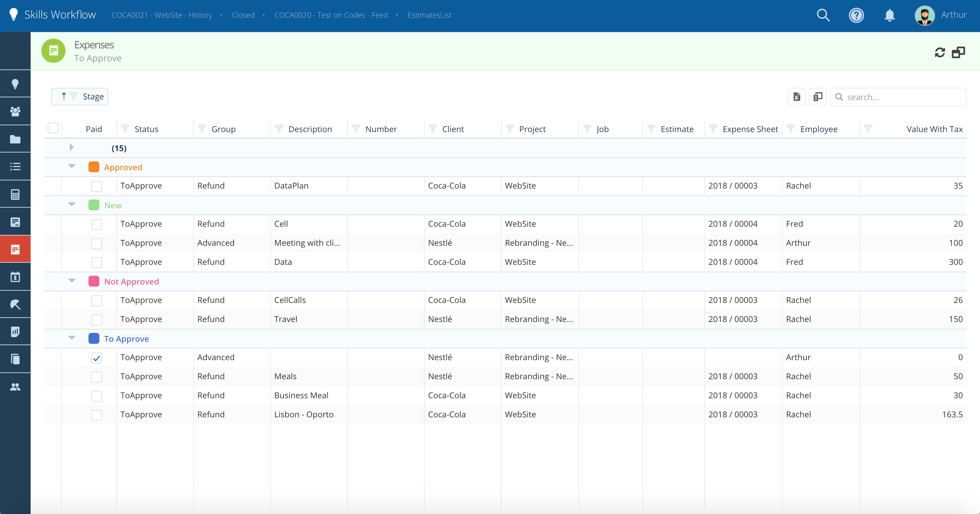Click the Excel export icon
The height and width of the screenshot is (514, 980).
pyautogui.click(x=796, y=97)
